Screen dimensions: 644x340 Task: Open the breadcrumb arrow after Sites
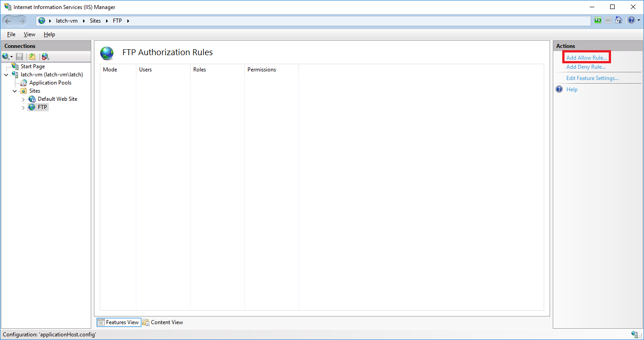coord(107,21)
